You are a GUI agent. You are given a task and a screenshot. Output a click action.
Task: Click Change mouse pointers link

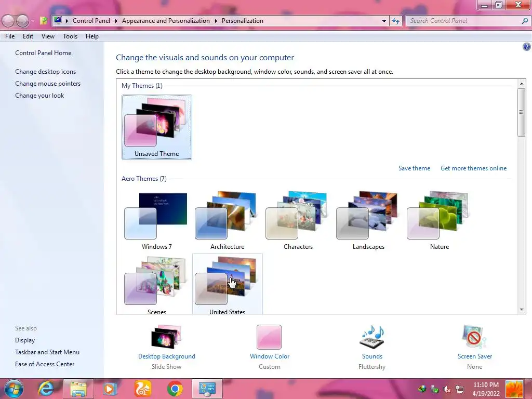point(48,84)
